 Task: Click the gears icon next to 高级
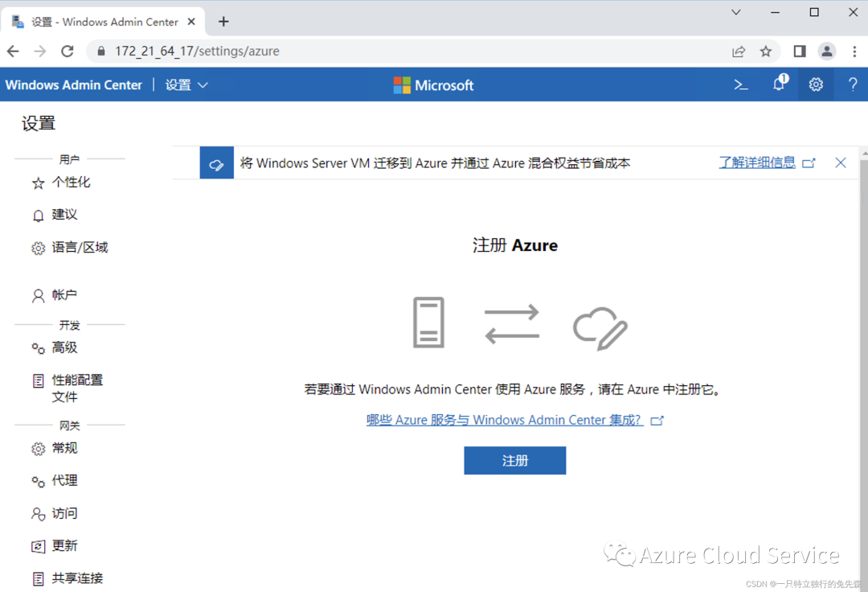[38, 348]
